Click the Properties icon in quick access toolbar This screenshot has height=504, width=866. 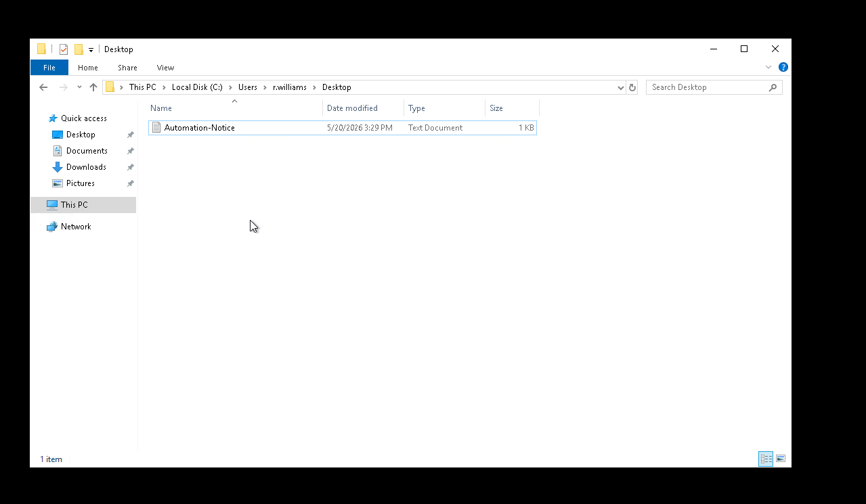(64, 49)
